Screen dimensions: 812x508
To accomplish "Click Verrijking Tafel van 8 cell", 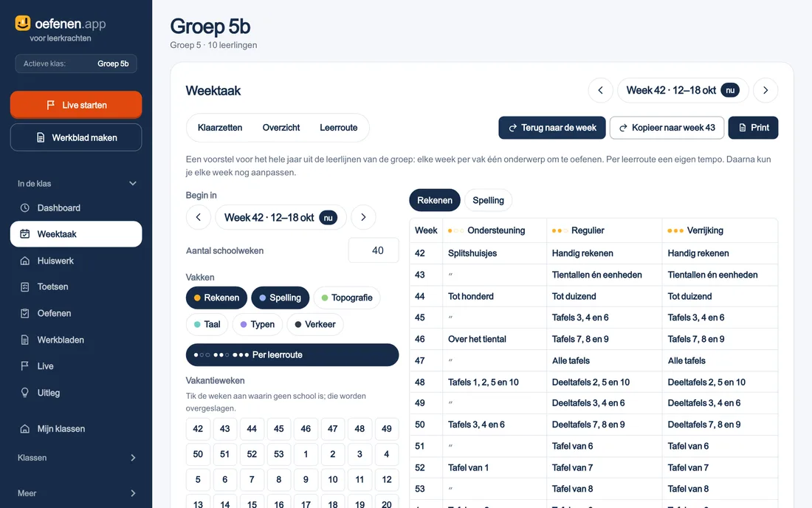I will 720,489.
